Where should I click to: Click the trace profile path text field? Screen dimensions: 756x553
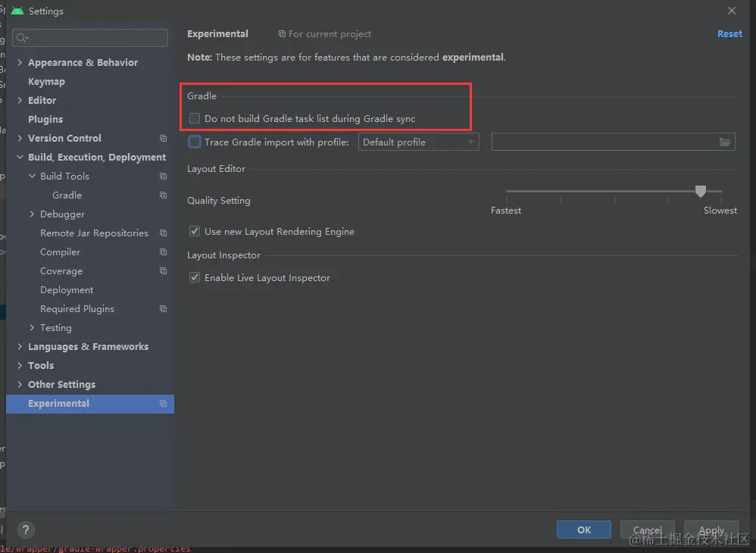pyautogui.click(x=614, y=142)
